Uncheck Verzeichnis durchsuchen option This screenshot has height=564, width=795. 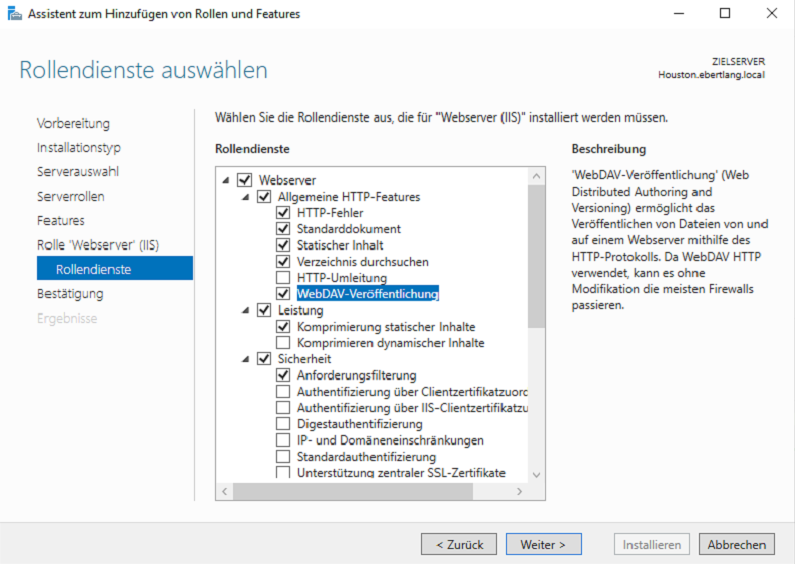[x=283, y=262]
